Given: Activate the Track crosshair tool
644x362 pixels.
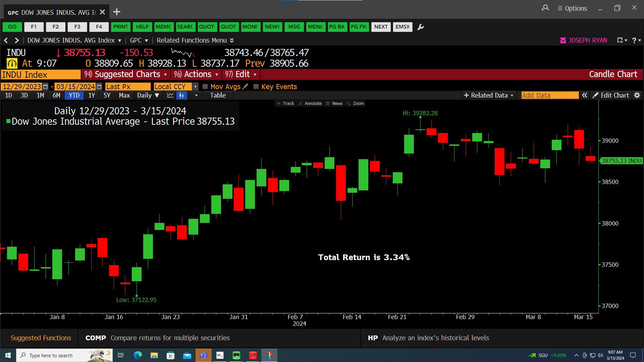Looking at the screenshot, I should [x=285, y=104].
